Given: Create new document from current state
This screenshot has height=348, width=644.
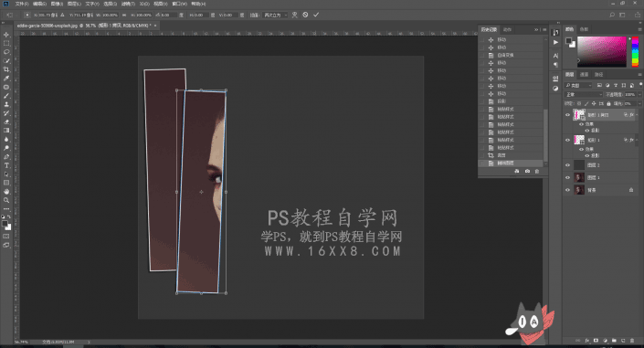Looking at the screenshot, I should tap(517, 171).
